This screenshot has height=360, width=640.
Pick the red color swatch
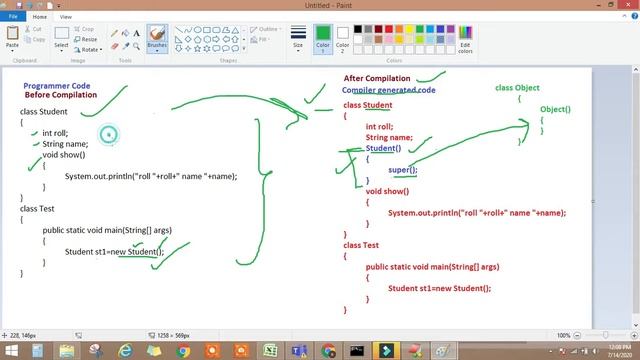click(x=389, y=29)
